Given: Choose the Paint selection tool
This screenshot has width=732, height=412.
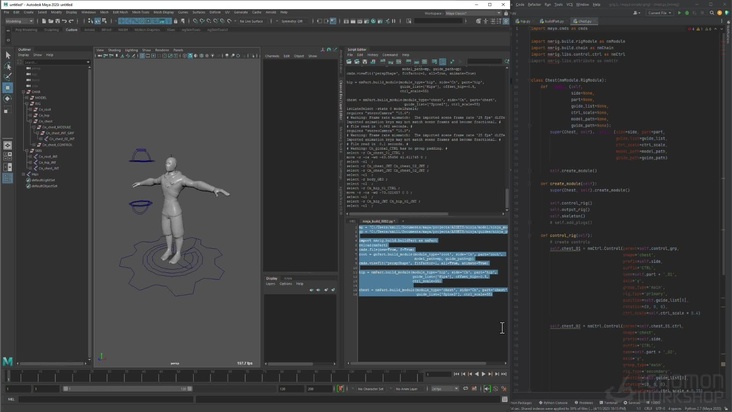Looking at the screenshot, I should click(8, 76).
